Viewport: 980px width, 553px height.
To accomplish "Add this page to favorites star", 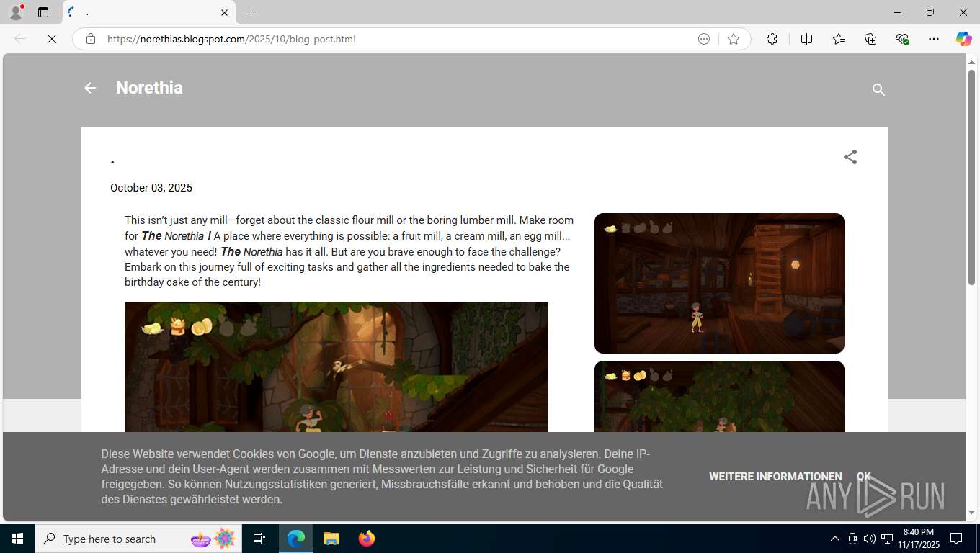I will click(734, 39).
